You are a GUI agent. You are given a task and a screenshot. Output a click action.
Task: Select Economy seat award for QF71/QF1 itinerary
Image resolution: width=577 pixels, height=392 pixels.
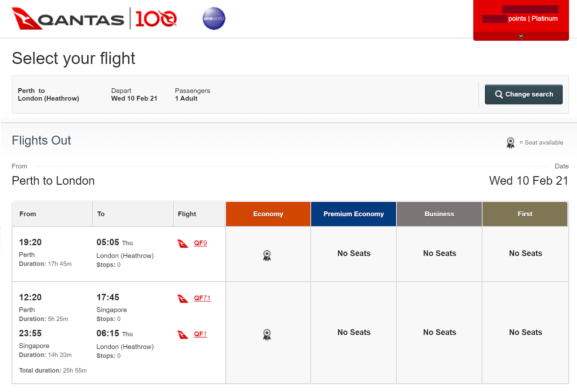click(267, 335)
